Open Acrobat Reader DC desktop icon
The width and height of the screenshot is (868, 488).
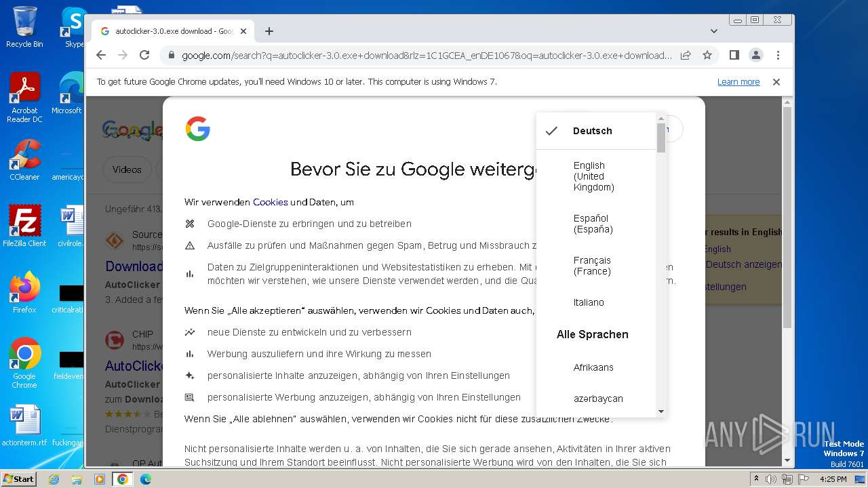tap(24, 98)
